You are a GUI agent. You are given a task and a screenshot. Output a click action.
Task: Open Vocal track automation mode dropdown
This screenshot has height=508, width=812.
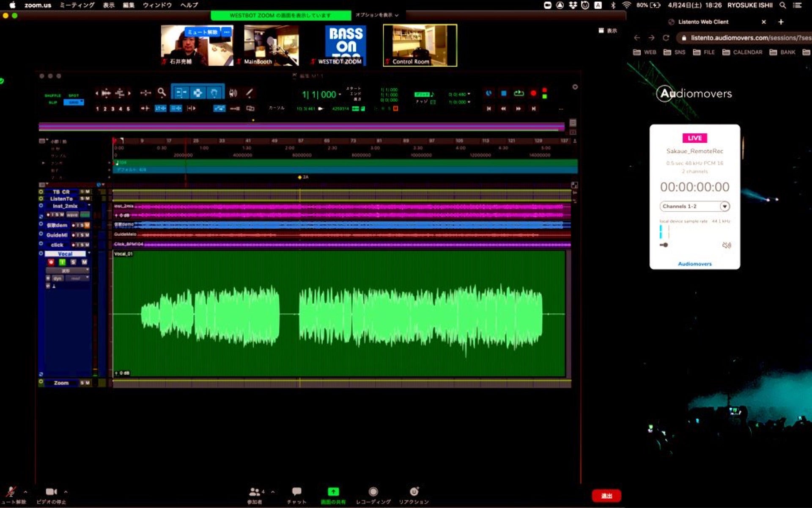tap(77, 278)
